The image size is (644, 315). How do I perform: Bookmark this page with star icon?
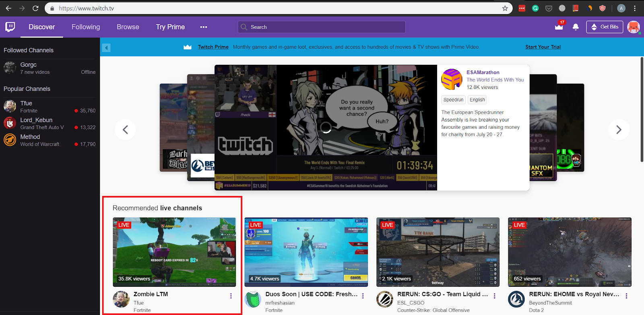[x=505, y=8]
